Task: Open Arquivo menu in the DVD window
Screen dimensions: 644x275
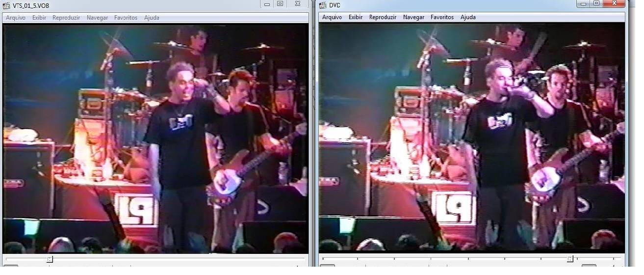Action: click(332, 17)
